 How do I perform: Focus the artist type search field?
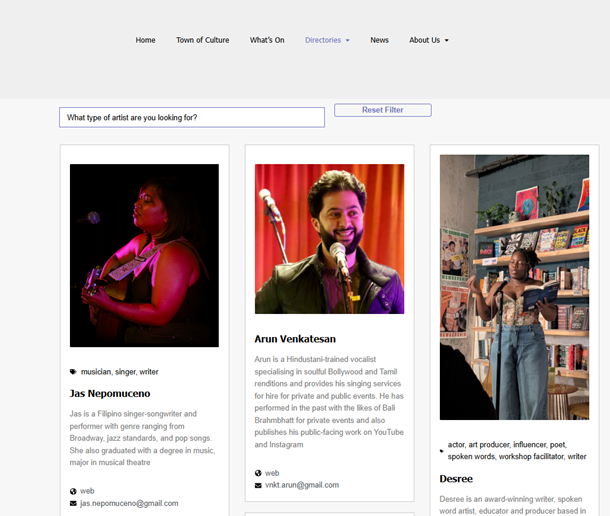click(192, 118)
